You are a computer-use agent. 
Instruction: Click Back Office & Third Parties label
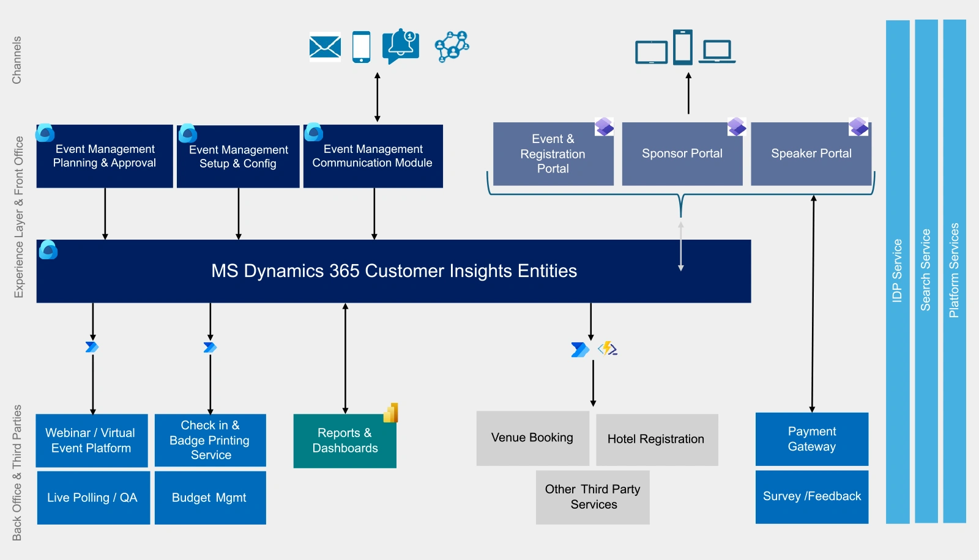17,473
